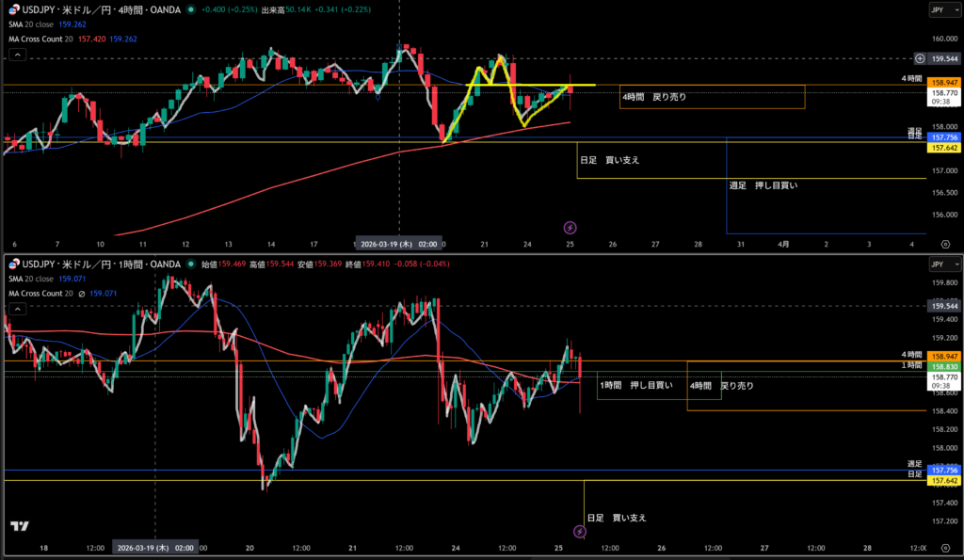Open the JPY currency dropdown on top chart
Screen dimensions: 964x560
pos(938,9)
